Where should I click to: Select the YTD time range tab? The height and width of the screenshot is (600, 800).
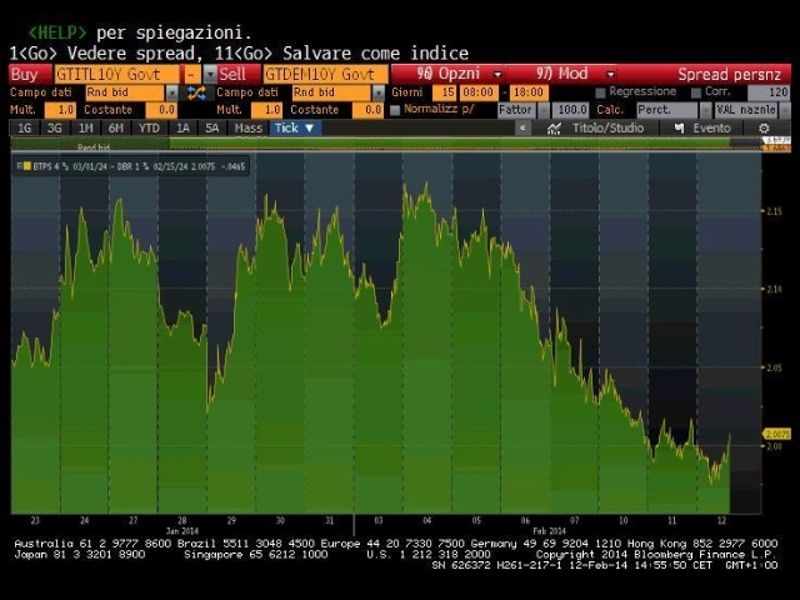149,128
